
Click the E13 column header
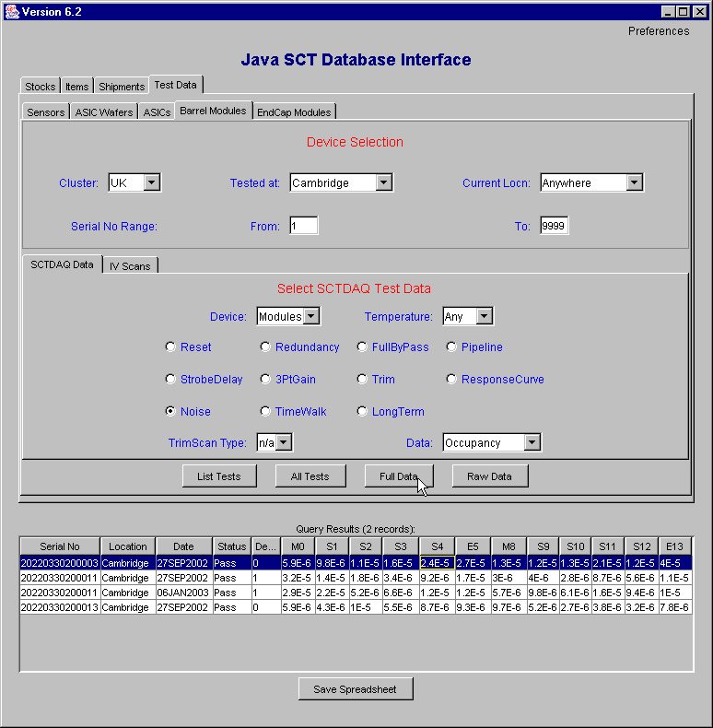[x=674, y=546]
